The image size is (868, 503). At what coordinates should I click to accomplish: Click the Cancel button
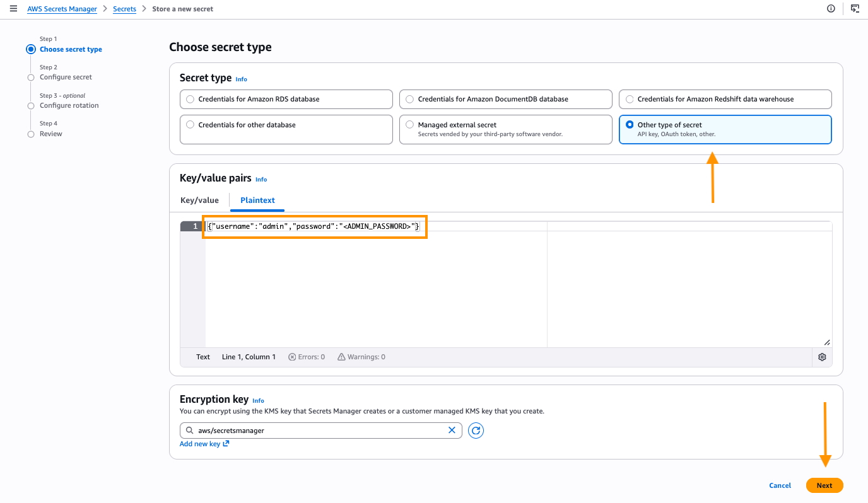[x=780, y=485]
